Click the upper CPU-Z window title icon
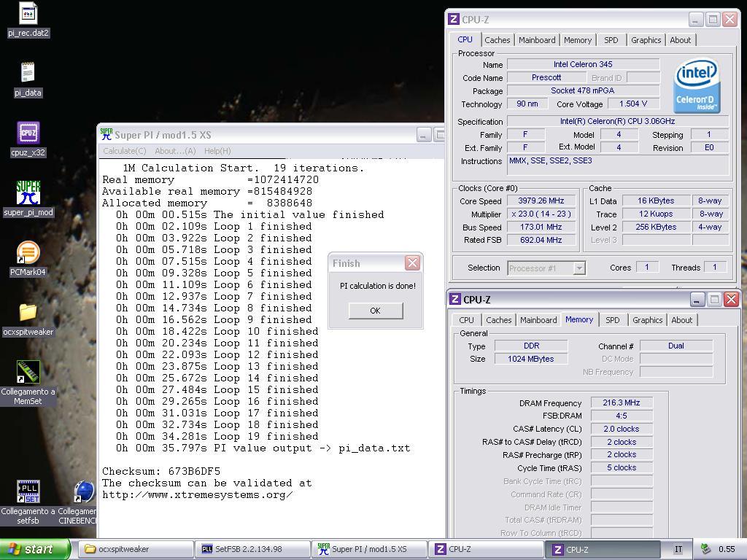747x560 pixels. (454, 20)
